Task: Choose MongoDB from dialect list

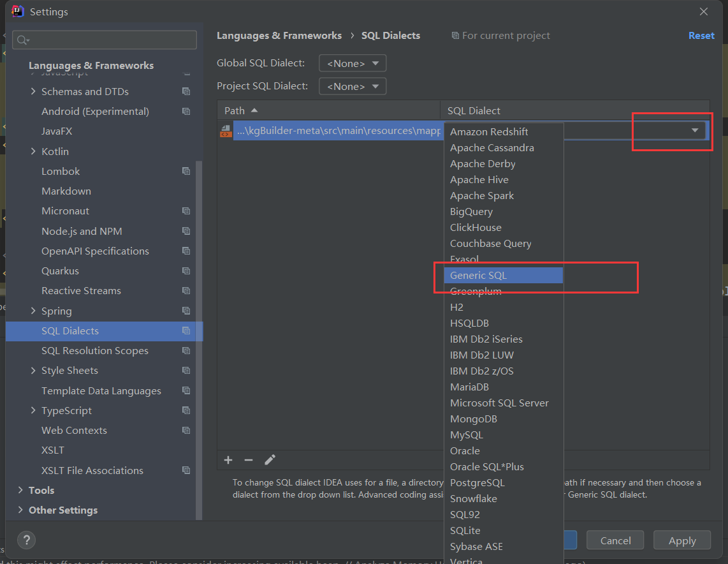Action: coord(503,419)
